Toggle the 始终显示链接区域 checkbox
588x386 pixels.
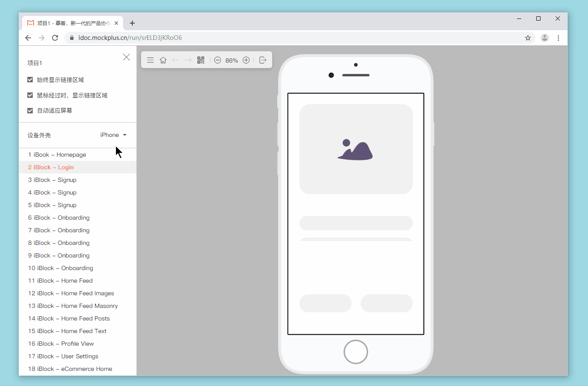pos(30,80)
